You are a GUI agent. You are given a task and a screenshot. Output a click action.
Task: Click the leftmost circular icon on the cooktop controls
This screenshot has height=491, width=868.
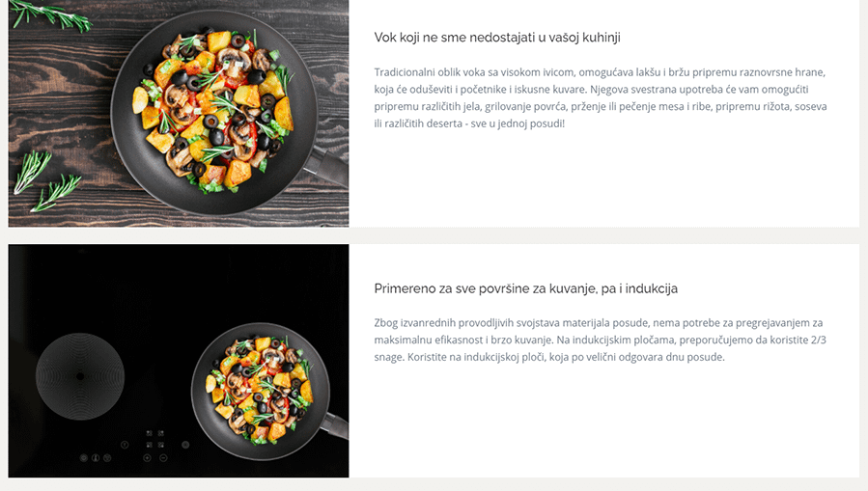84,458
